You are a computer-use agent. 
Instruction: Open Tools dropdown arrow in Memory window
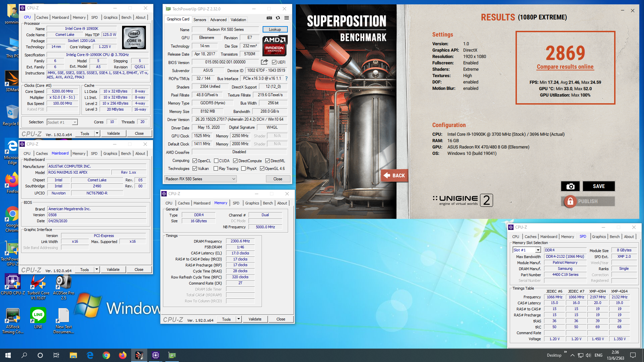[x=238, y=319]
